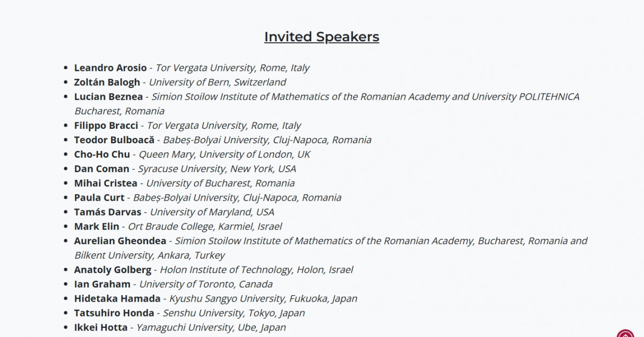The height and width of the screenshot is (337, 644).
Task: Click the name Tamás Darvas
Action: 107,213
